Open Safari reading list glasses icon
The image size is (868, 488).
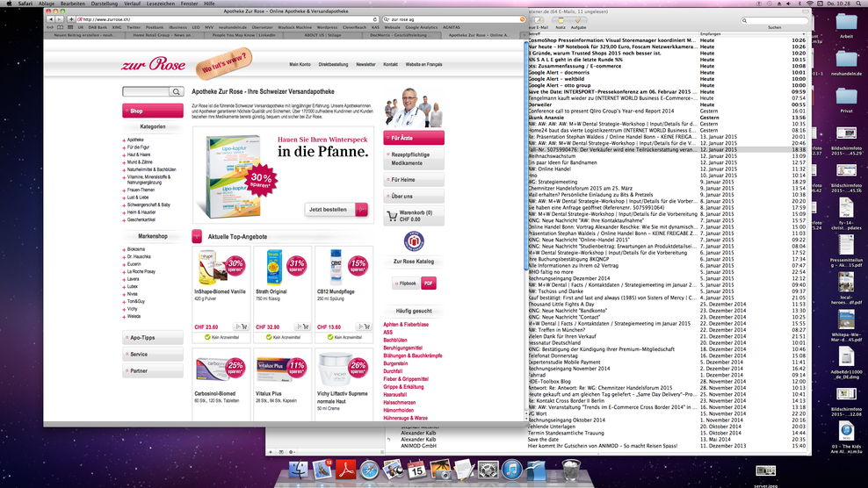tap(50, 27)
